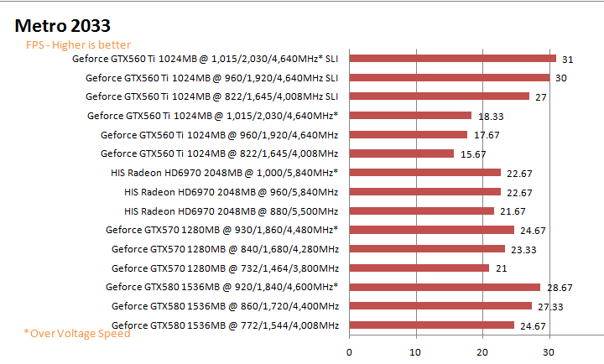Click the data value 18.33

[x=491, y=117]
